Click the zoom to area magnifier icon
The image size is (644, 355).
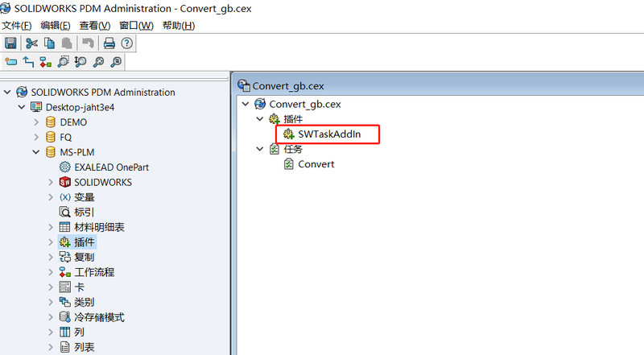coord(63,61)
